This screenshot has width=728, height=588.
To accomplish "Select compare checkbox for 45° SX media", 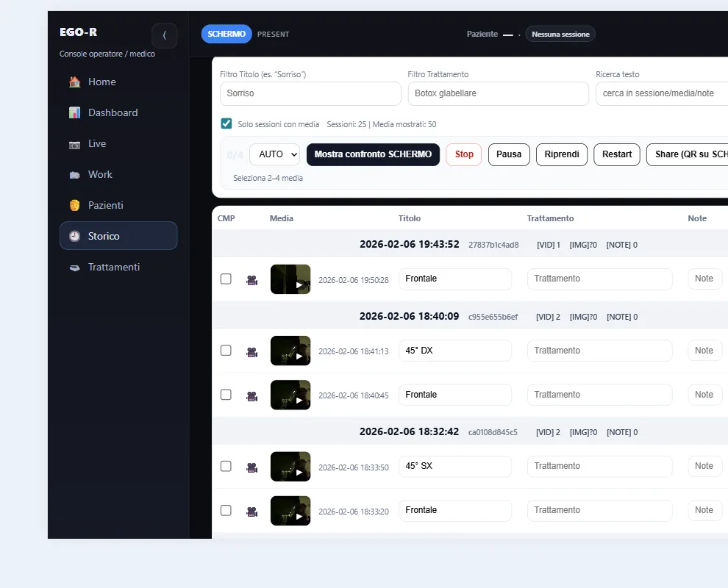I will point(226,466).
